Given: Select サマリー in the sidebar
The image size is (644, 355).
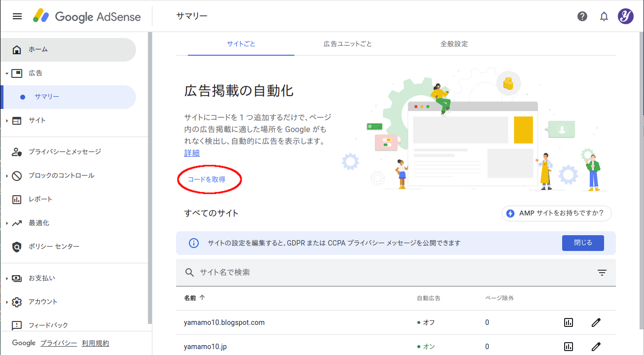Looking at the screenshot, I should [x=68, y=97].
